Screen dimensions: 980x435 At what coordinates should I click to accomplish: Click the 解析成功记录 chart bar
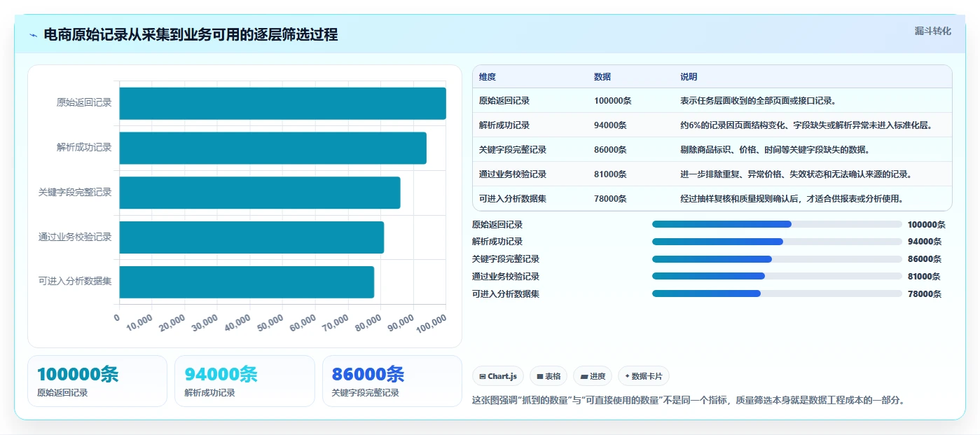point(272,148)
